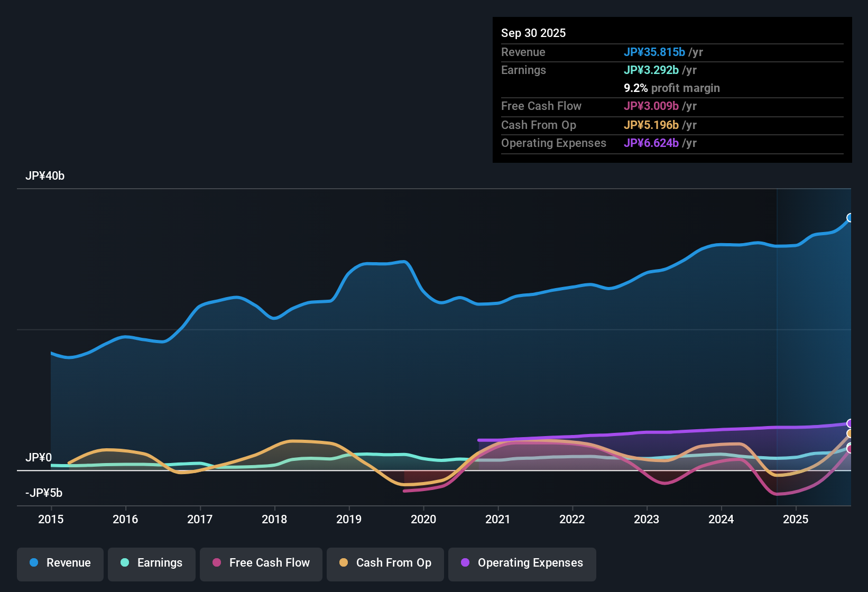The width and height of the screenshot is (868, 592).
Task: Toggle the Revenue series visibility
Action: pyautogui.click(x=60, y=563)
